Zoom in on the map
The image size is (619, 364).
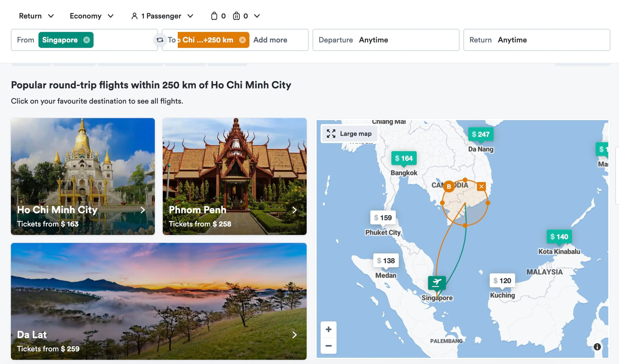click(x=328, y=329)
